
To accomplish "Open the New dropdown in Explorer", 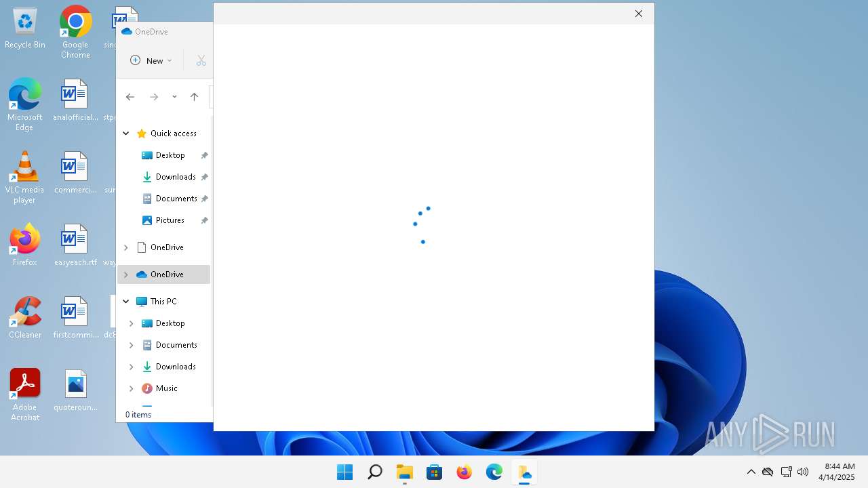I will coord(151,60).
